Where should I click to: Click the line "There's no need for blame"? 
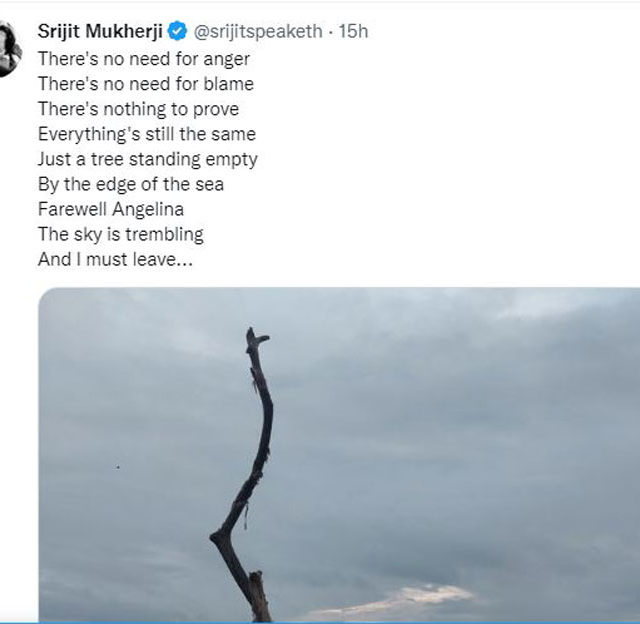146,84
